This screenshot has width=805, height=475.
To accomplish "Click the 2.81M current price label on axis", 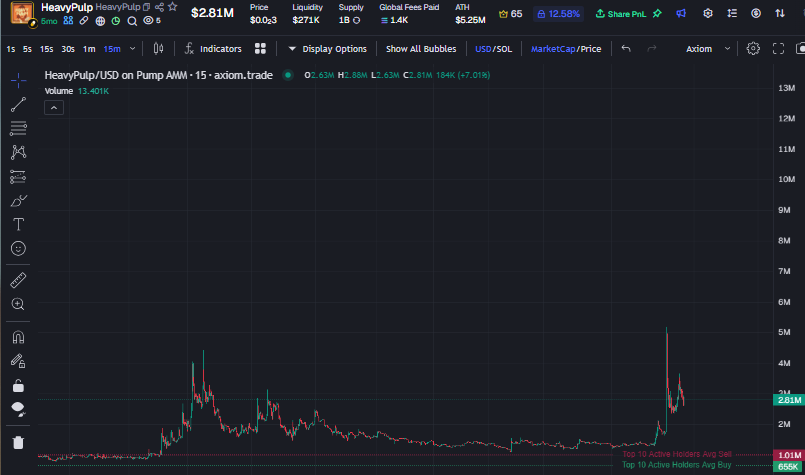I will click(x=789, y=400).
